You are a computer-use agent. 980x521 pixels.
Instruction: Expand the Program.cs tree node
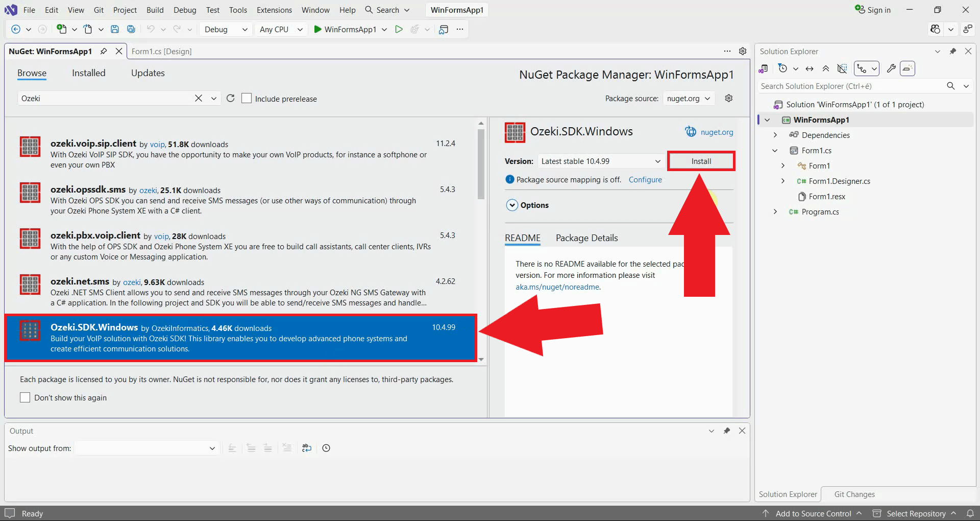(x=775, y=211)
